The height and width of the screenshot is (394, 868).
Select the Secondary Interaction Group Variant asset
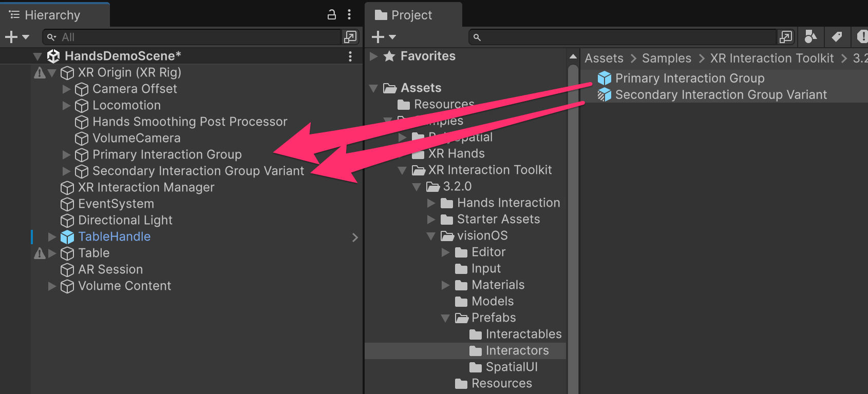click(721, 94)
